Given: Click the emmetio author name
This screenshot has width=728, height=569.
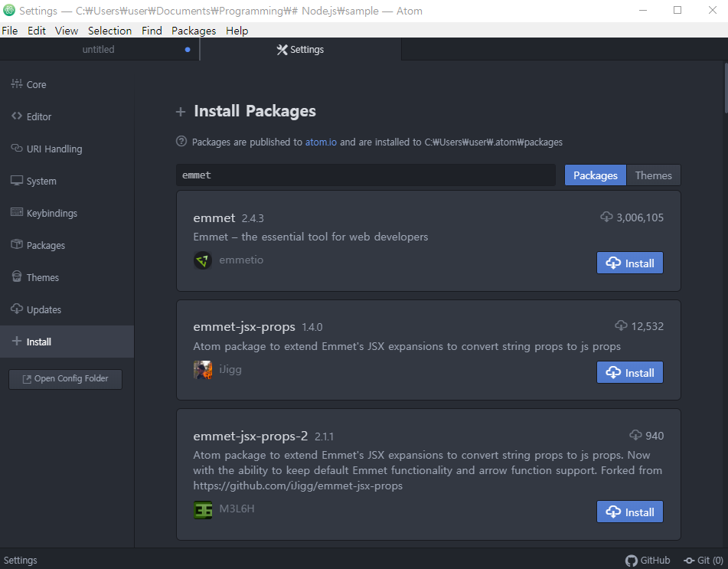Looking at the screenshot, I should pos(241,260).
